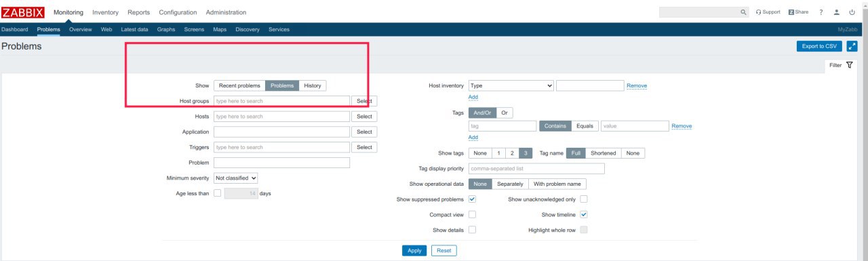
Task: Open the Administration menu
Action: coord(226,12)
